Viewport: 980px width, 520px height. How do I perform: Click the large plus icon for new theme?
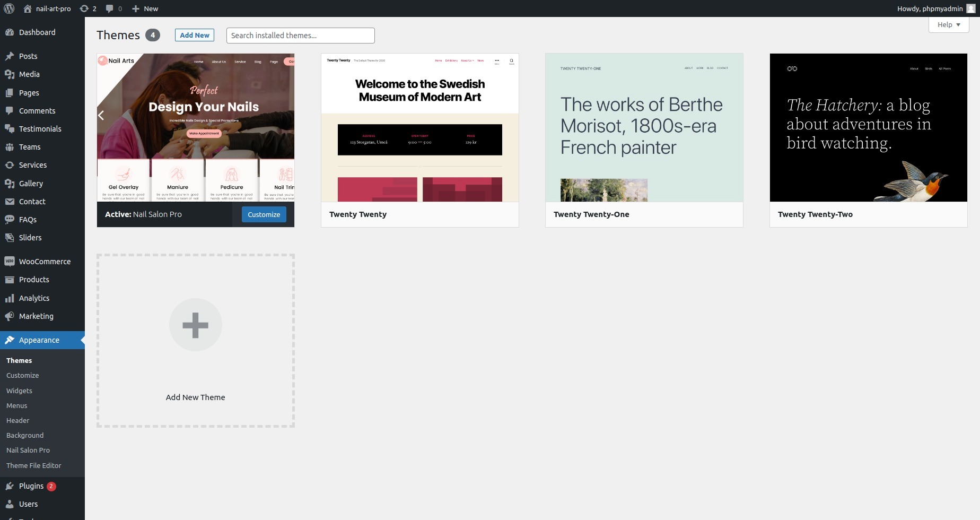tap(195, 325)
